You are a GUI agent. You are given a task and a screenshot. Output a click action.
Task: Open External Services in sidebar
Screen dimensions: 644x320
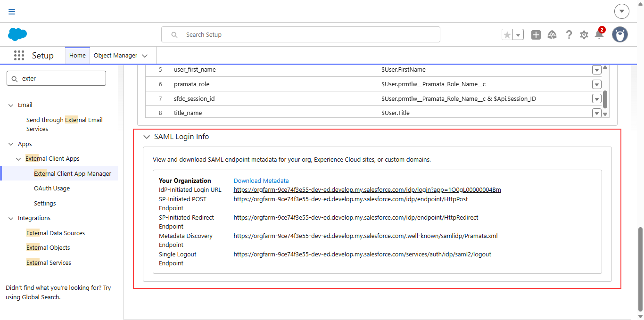point(49,263)
